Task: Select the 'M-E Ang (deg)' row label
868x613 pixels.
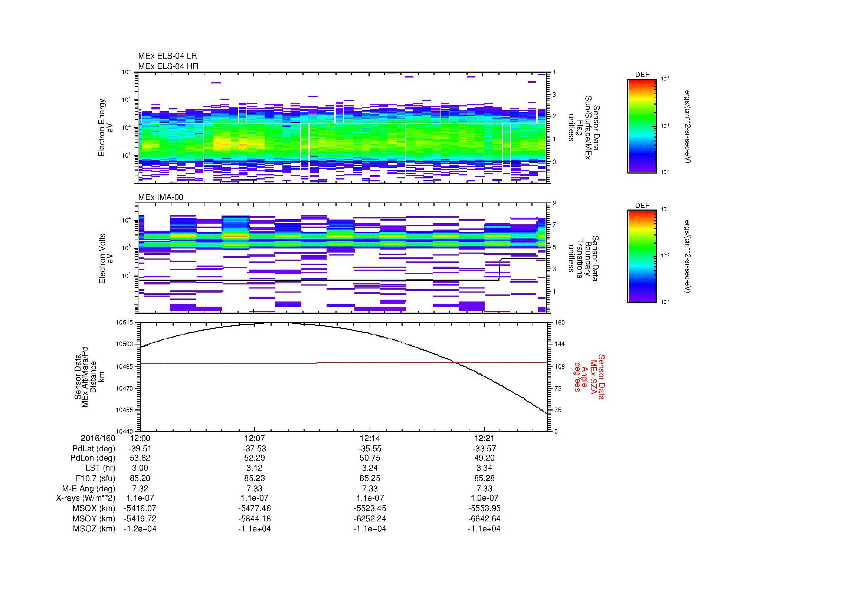Action: [x=89, y=489]
